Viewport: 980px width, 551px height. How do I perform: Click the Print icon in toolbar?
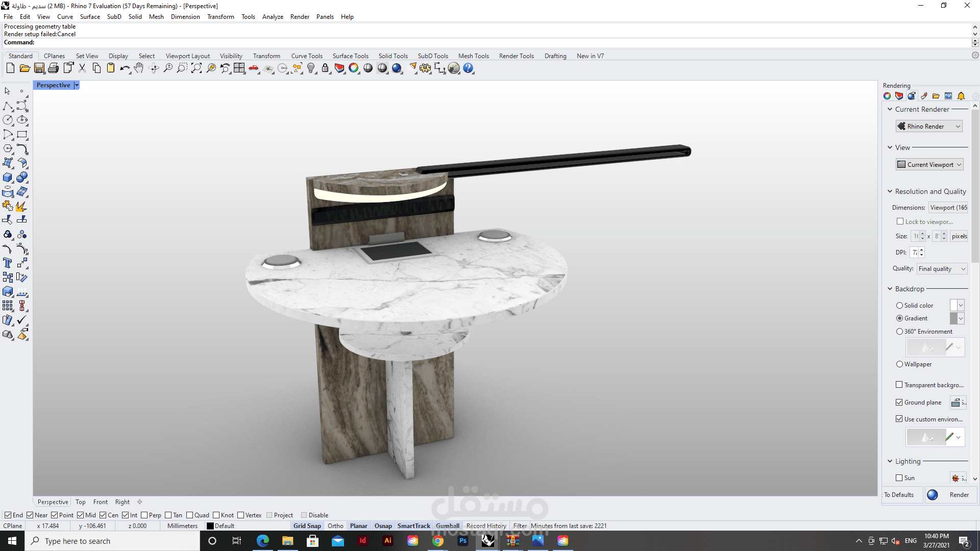[x=54, y=68]
